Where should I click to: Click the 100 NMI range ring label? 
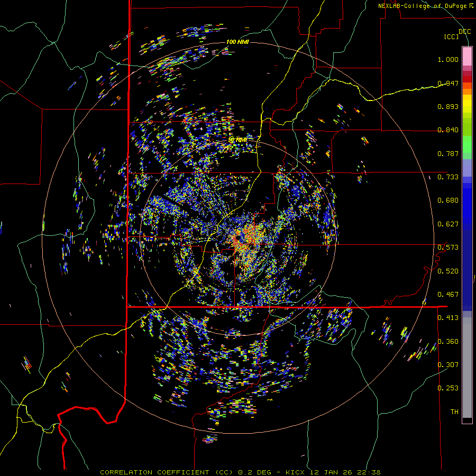point(237,42)
